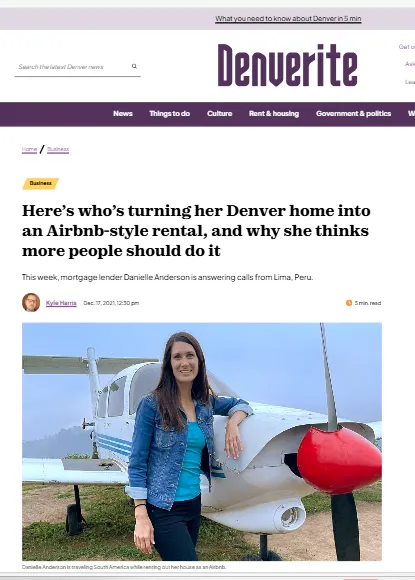Open the Denverite logo homepage
This screenshot has height=580, width=415.
[287, 65]
